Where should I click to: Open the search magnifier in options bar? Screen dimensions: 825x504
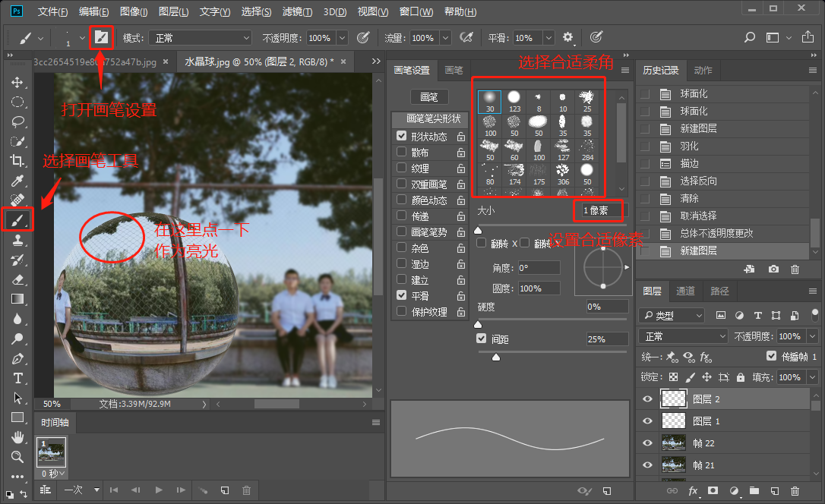[x=750, y=37]
